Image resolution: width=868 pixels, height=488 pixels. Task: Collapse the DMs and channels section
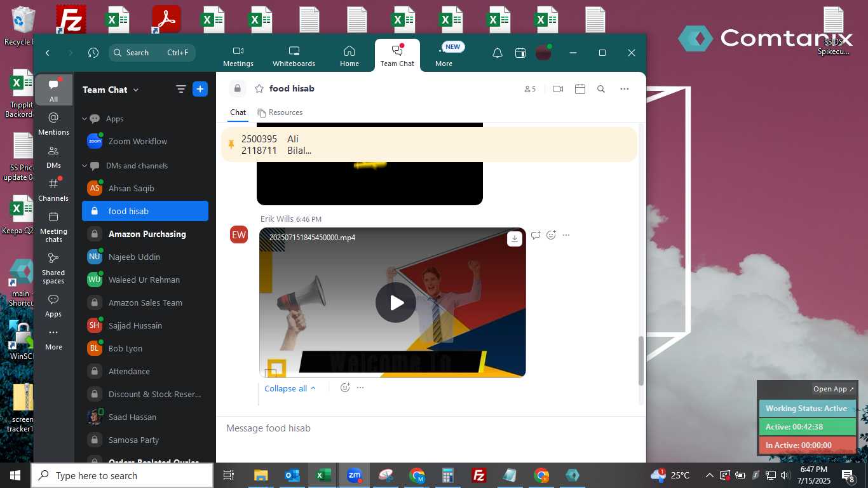(85, 166)
